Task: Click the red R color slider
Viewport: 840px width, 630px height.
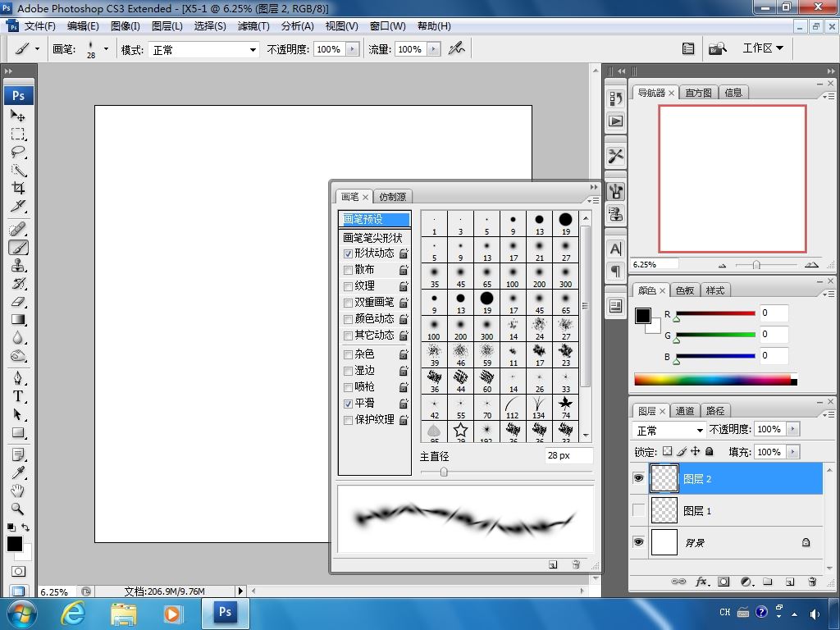Action: [714, 313]
